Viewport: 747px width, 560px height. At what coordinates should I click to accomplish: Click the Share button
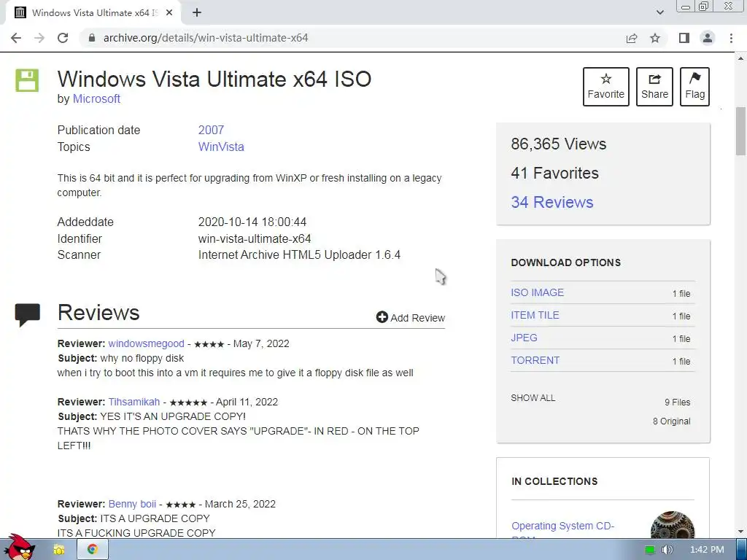654,87
